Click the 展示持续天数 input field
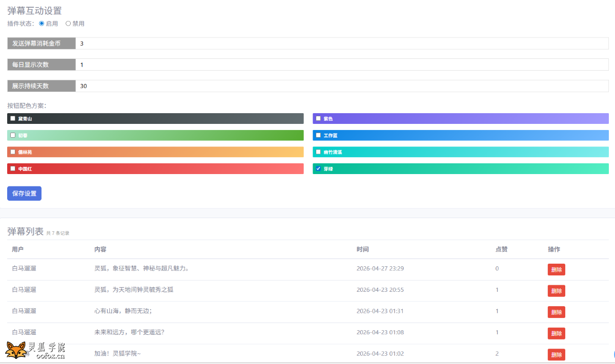 click(342, 86)
